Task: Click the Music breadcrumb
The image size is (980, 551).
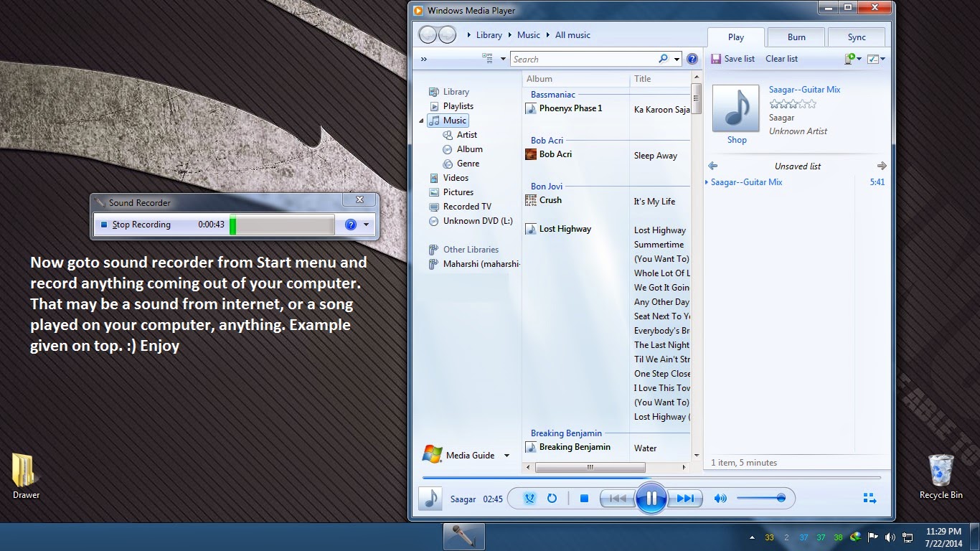Action: click(x=529, y=34)
